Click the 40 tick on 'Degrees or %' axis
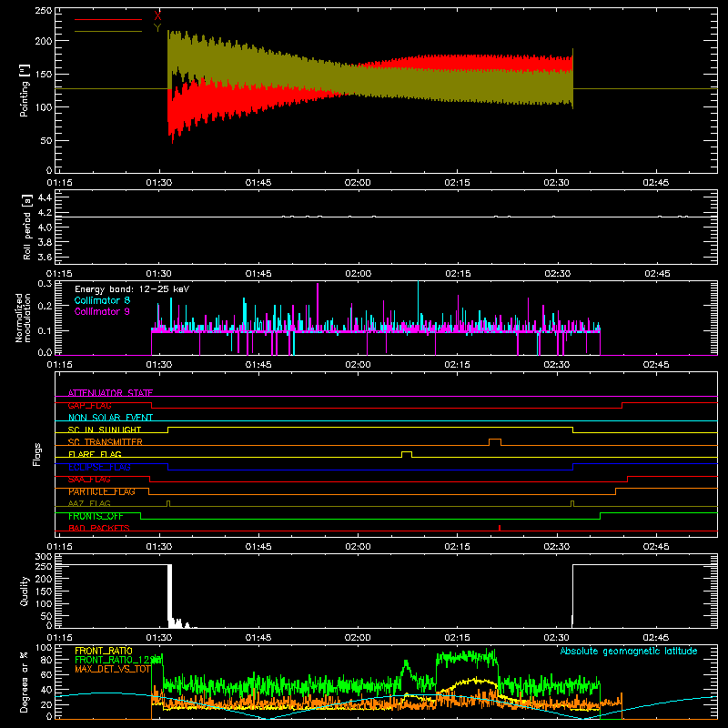The width and height of the screenshot is (728, 728). point(46,690)
